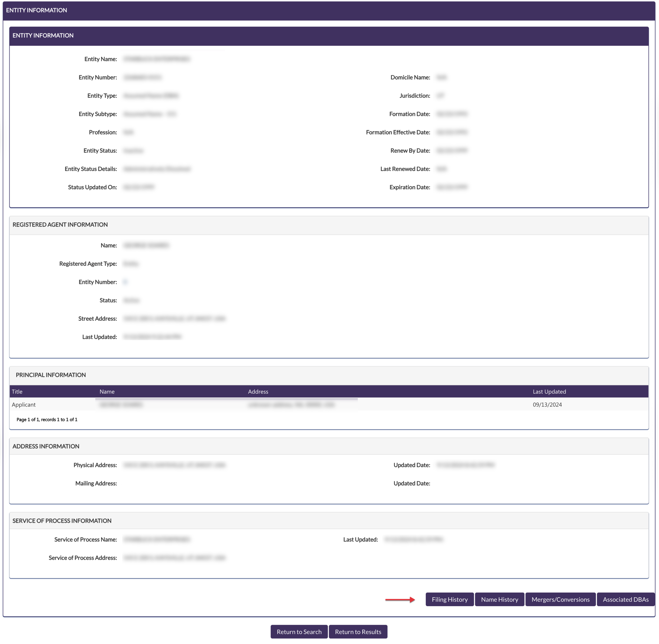Sort principals by Title column
659x644 pixels.
coord(17,391)
